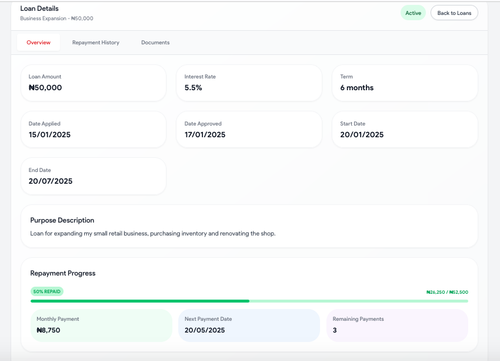
Task: Click the Date Applied 15/01/2025 value
Action: pyautogui.click(x=50, y=135)
